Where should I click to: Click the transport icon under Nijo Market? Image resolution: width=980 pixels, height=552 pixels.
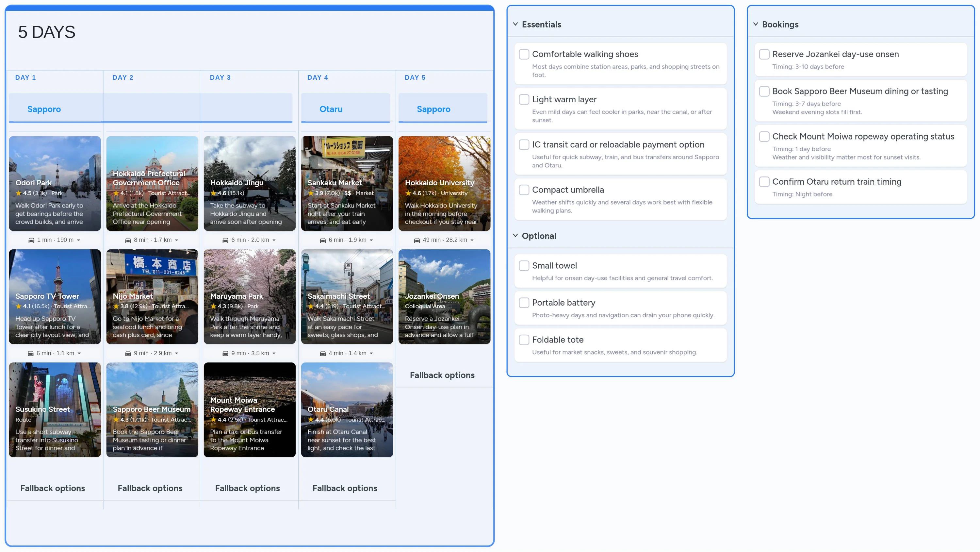128,353
